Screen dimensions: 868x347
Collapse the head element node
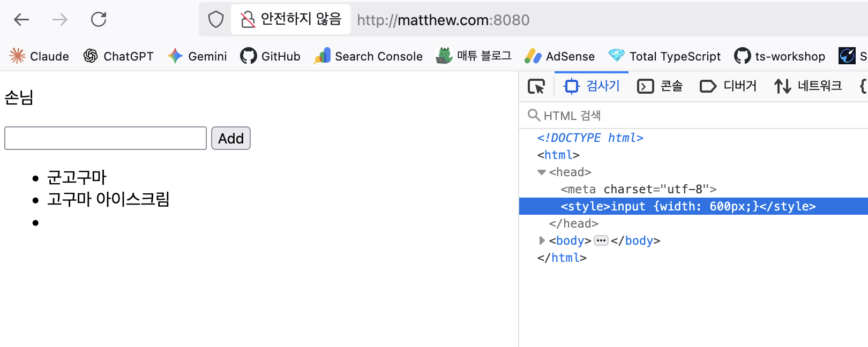click(542, 172)
